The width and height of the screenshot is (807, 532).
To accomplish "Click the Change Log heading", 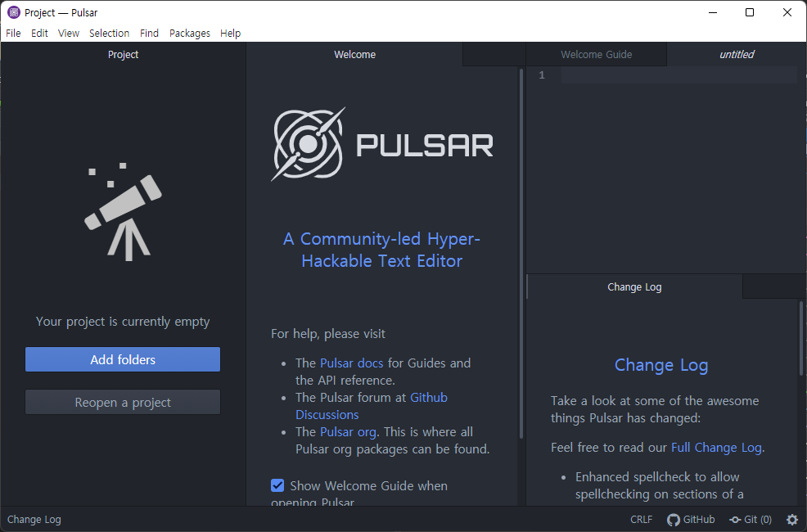I will pyautogui.click(x=661, y=365).
